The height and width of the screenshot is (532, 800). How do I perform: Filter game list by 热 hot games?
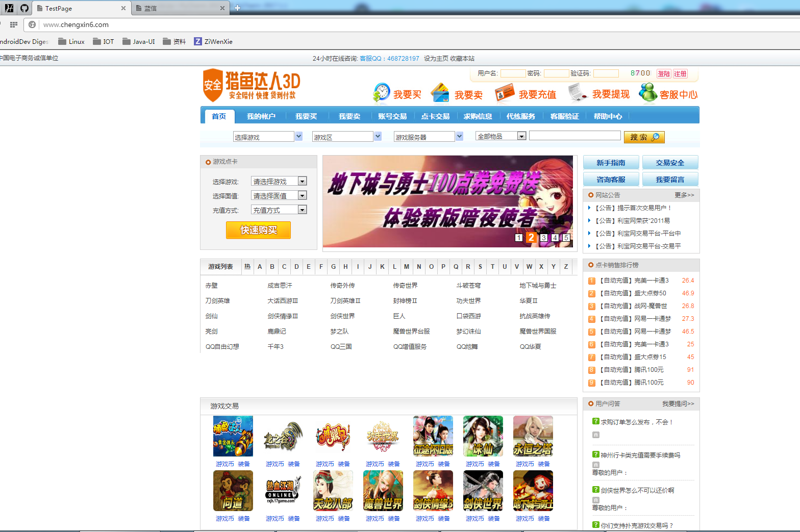click(247, 267)
